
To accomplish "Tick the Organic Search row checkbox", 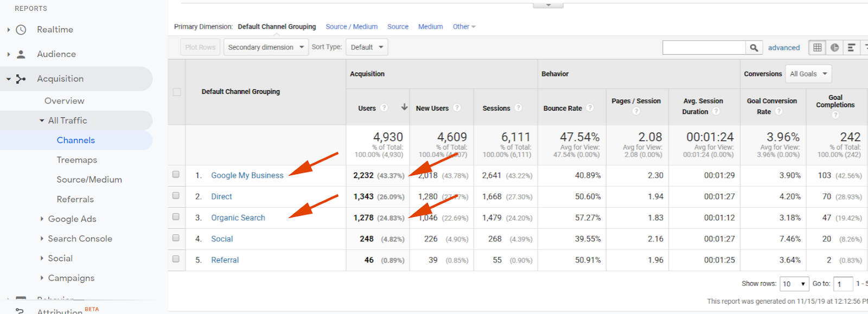I will pyautogui.click(x=176, y=217).
